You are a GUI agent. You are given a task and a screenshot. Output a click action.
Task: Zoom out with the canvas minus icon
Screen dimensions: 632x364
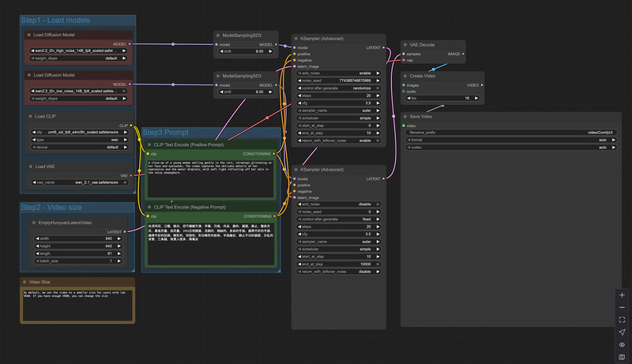pyautogui.click(x=622, y=308)
